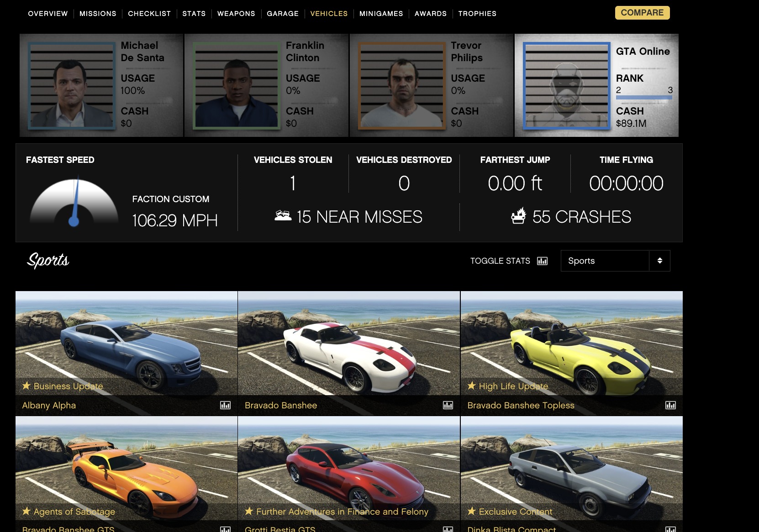
Task: Select Franklin Clinton character card
Action: click(267, 85)
